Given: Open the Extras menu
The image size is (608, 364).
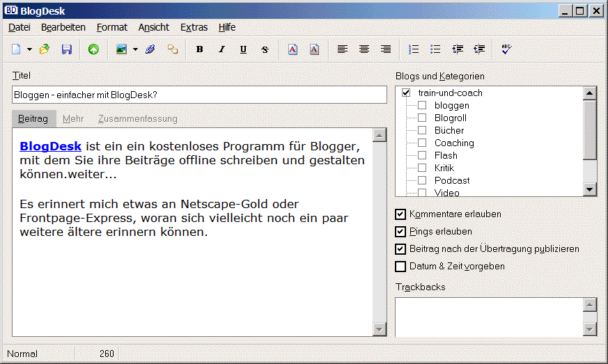Looking at the screenshot, I should [194, 28].
